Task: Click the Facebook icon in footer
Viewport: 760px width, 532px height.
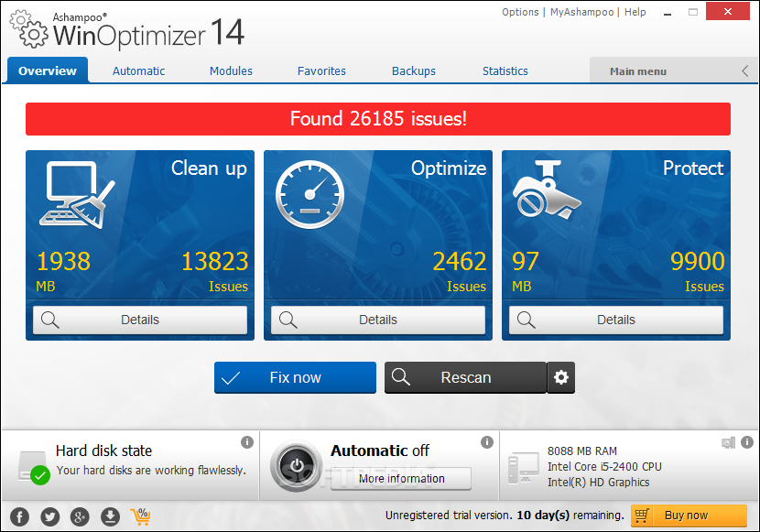Action: point(19,517)
